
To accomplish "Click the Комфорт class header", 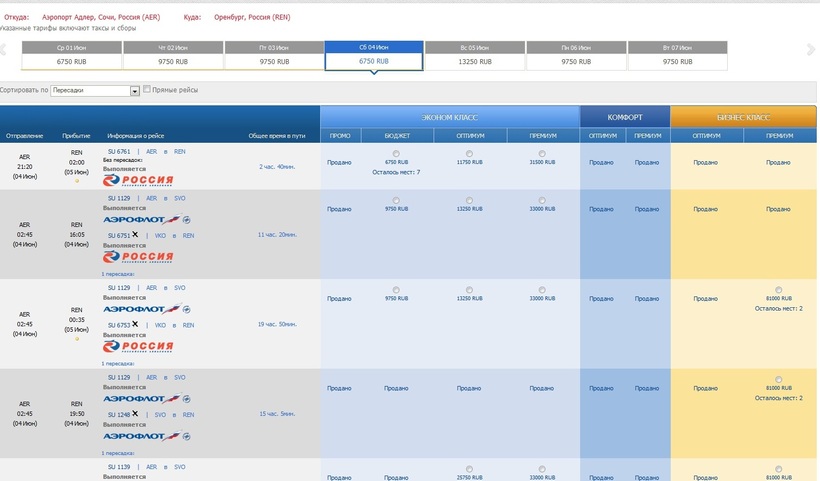I will pos(625,117).
